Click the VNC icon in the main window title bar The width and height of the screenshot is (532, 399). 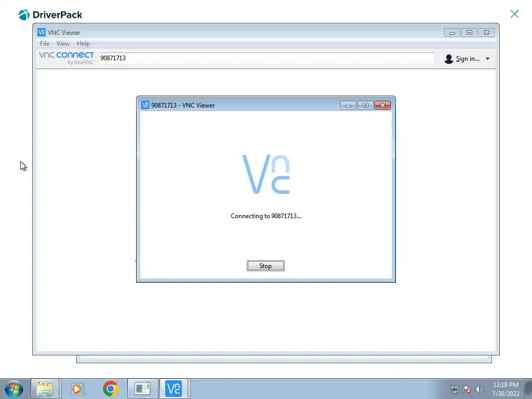tap(42, 32)
